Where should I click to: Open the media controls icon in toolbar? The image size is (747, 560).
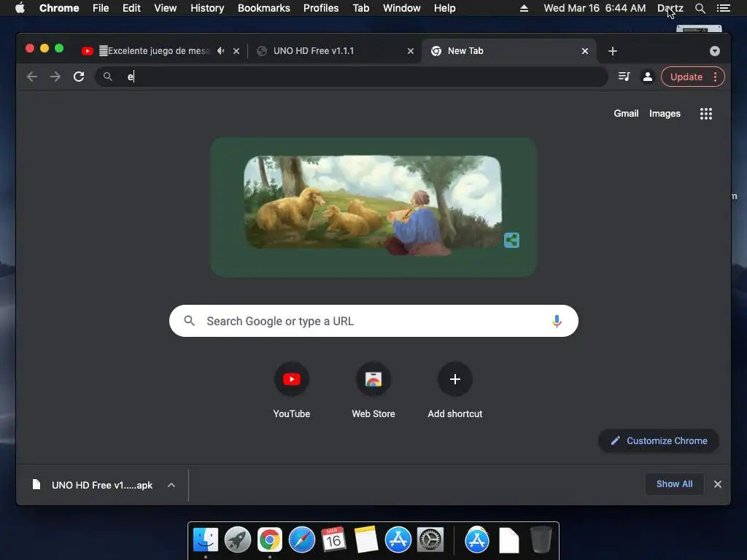624,77
